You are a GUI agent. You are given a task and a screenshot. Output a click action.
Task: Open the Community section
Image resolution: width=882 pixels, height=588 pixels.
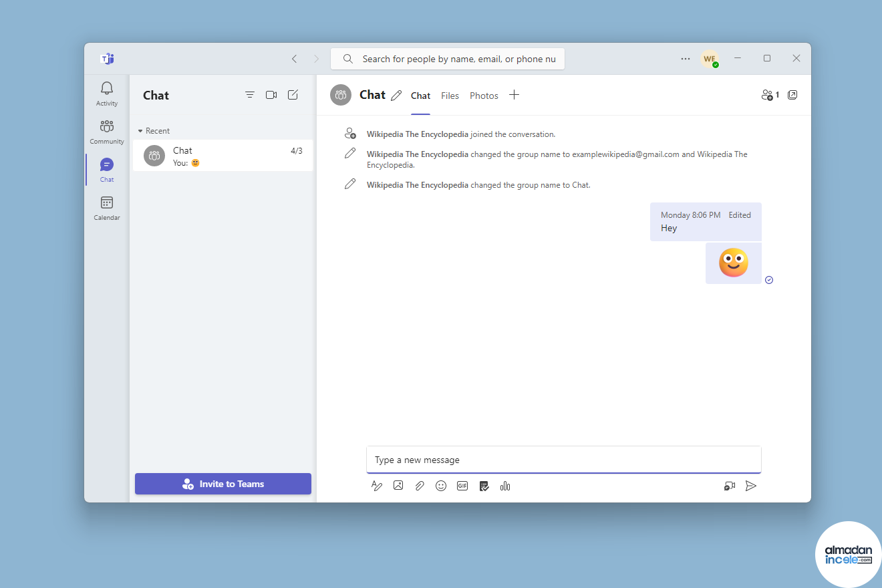(x=107, y=132)
